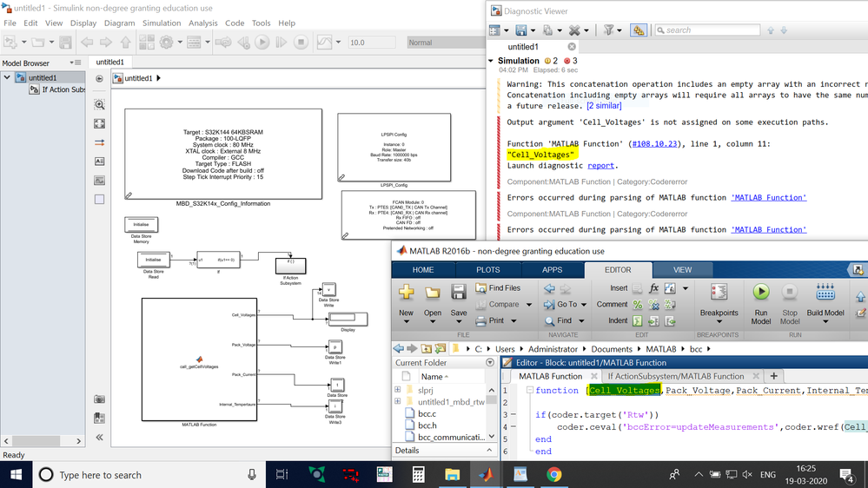Click the Simulink Step Forward button
Image resolution: width=868 pixels, height=488 pixels.
(x=282, y=42)
